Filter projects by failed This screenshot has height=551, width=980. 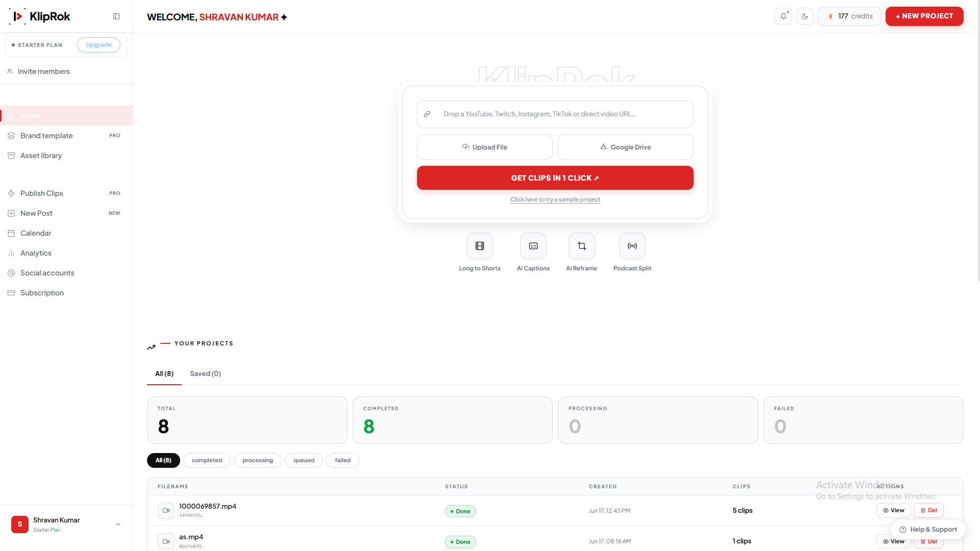click(342, 460)
